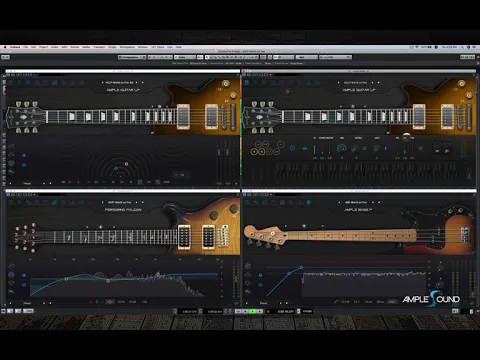The image size is (480, 360).
Task: Load next preset in top-left Ample Guitar LP
Action: click(136, 82)
